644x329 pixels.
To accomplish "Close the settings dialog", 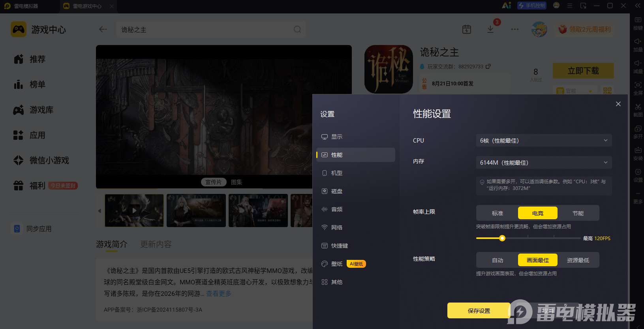I will pos(618,104).
